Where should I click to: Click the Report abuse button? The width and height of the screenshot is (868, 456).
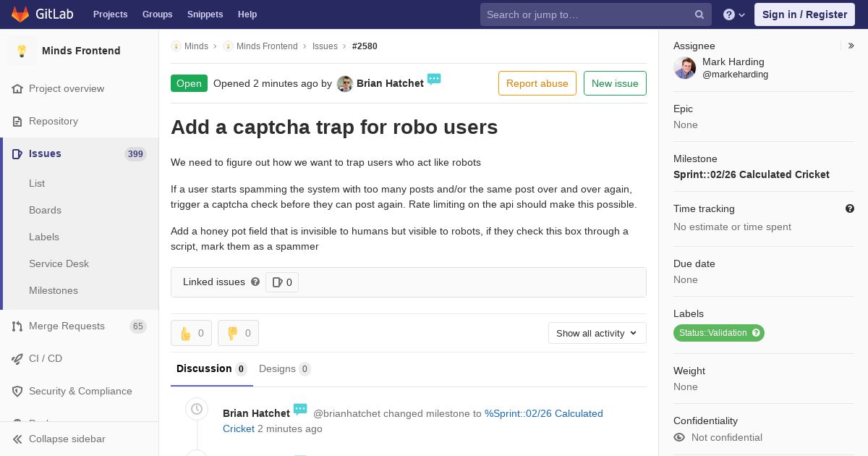[537, 83]
